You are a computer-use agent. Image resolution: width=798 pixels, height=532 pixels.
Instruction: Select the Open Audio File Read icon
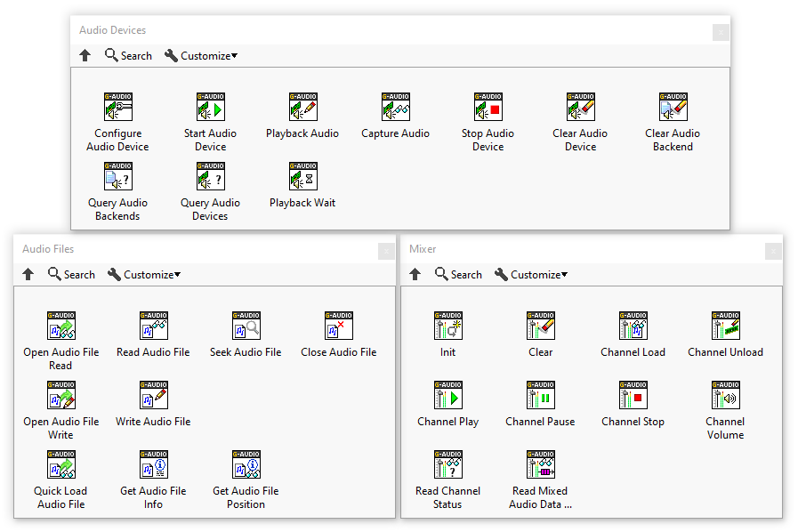click(x=60, y=326)
